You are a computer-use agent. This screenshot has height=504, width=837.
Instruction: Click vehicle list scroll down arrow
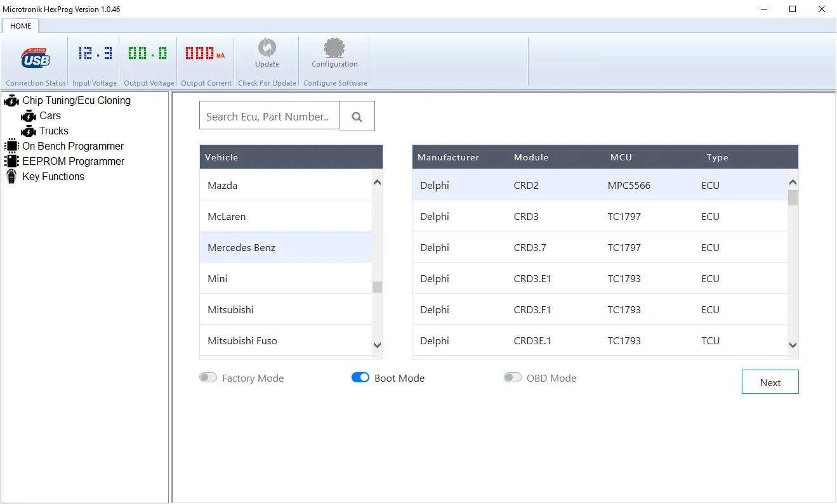[378, 346]
